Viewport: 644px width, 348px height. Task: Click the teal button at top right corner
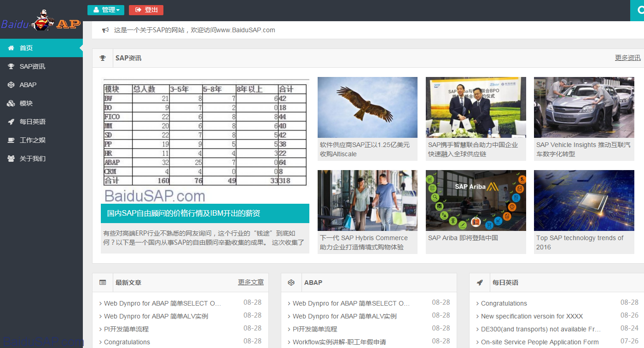click(637, 10)
